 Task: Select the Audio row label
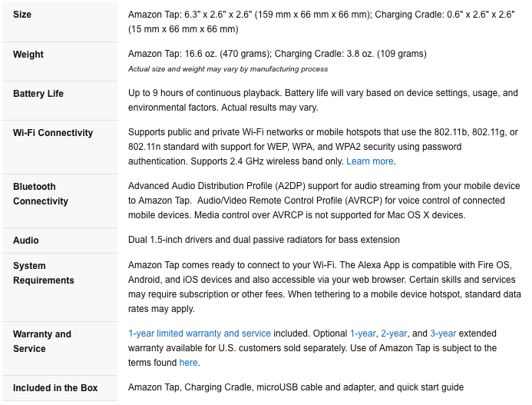tap(26, 241)
